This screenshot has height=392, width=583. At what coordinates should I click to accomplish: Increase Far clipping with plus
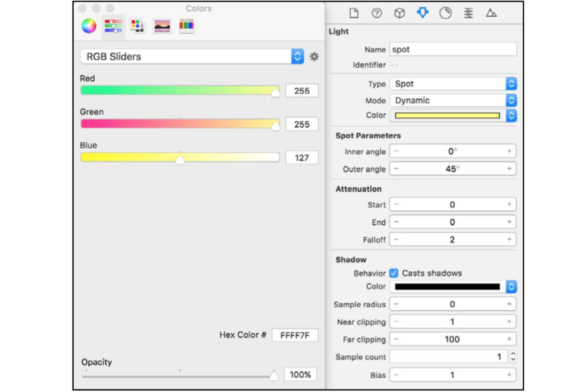click(509, 339)
